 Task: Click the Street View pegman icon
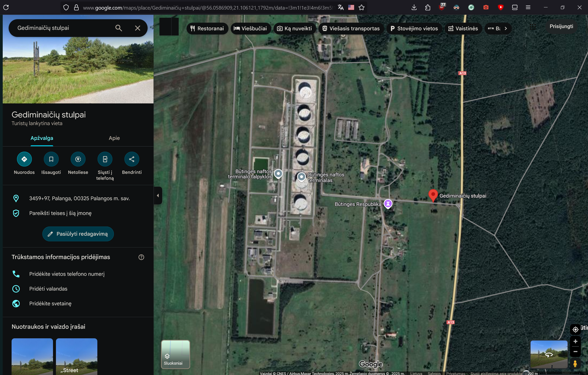pos(575,364)
